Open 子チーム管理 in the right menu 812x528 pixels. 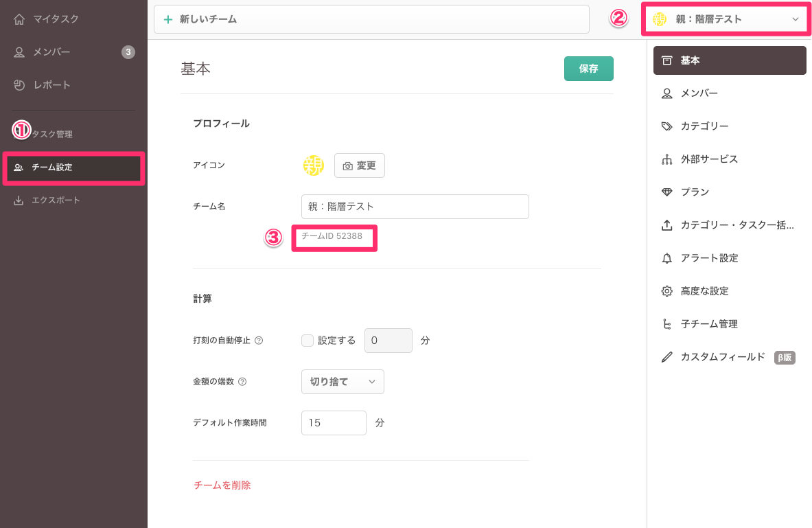(x=709, y=324)
